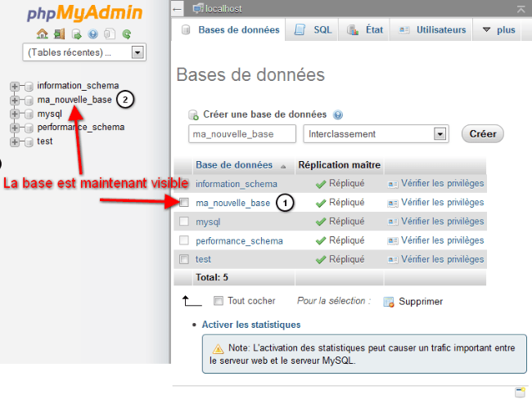Click the Réplication maître column header
Image resolution: width=532 pixels, height=408 pixels.
[x=340, y=165]
